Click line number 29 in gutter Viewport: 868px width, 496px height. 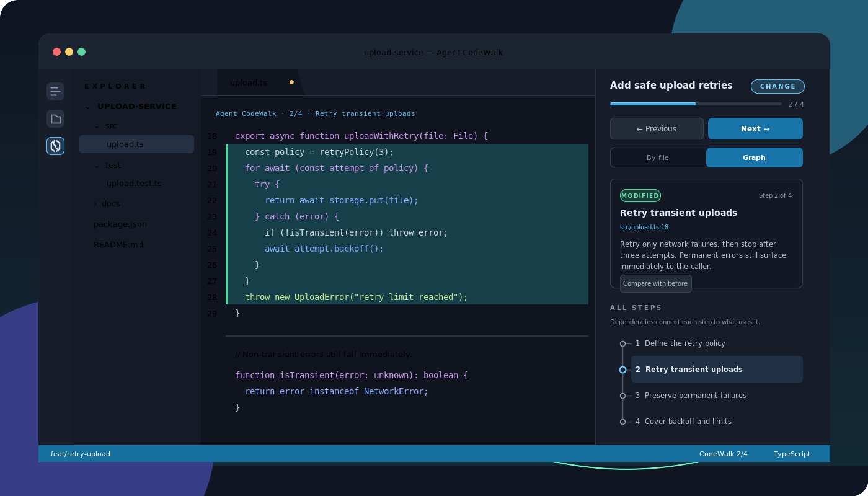pyautogui.click(x=212, y=314)
